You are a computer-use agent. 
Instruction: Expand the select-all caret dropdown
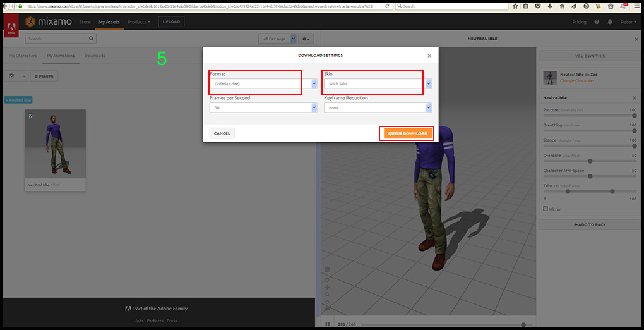(x=23, y=76)
